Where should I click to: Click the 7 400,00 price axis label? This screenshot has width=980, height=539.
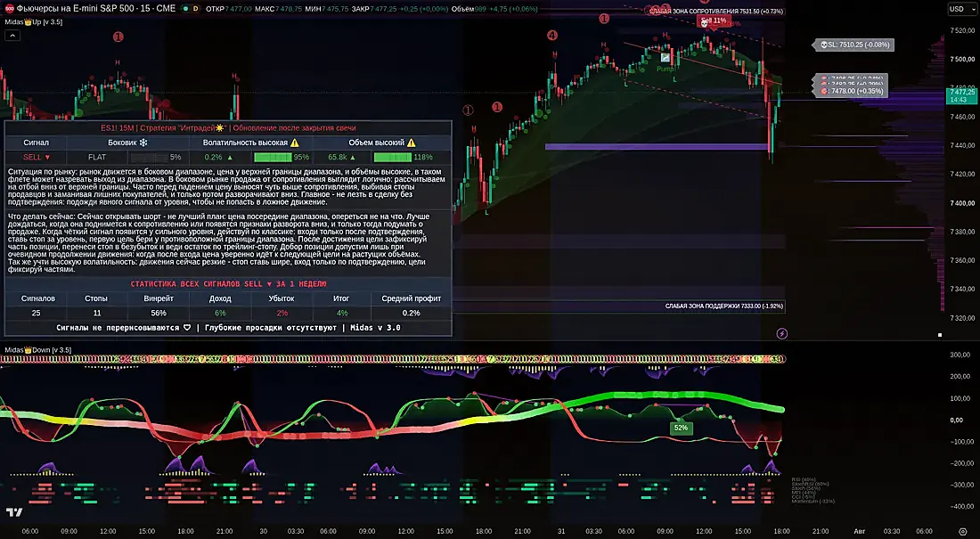[x=962, y=203]
